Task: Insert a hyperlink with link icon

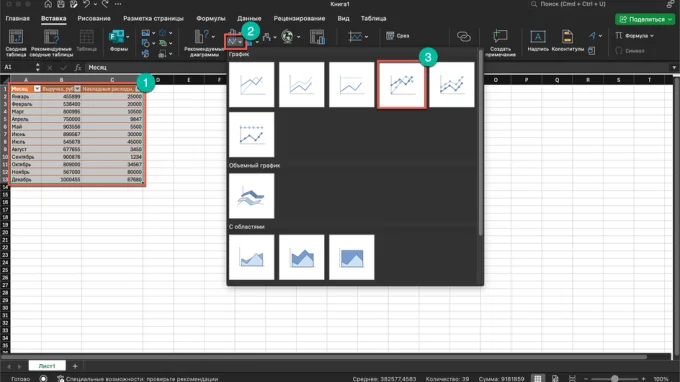Action: (x=464, y=37)
